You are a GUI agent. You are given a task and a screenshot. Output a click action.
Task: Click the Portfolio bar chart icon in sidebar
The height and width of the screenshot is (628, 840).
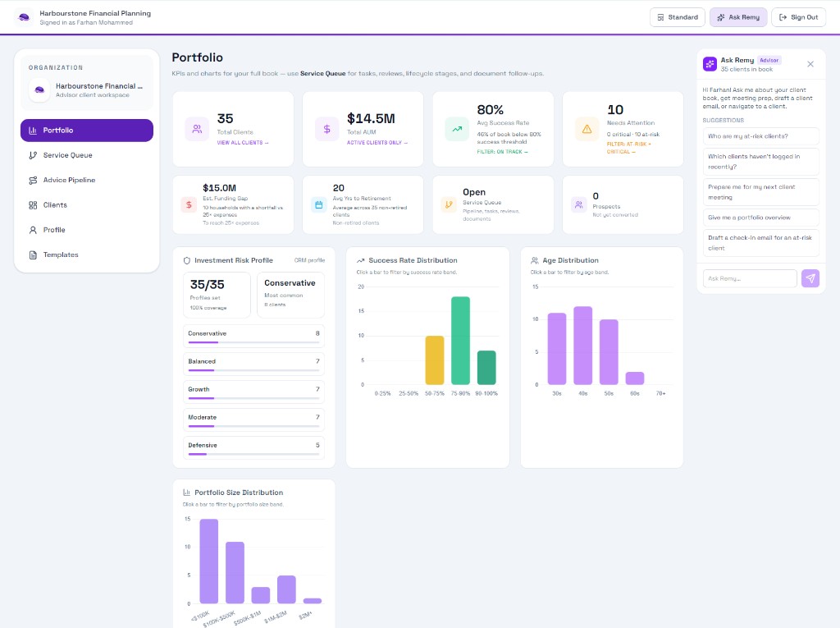pyautogui.click(x=33, y=131)
